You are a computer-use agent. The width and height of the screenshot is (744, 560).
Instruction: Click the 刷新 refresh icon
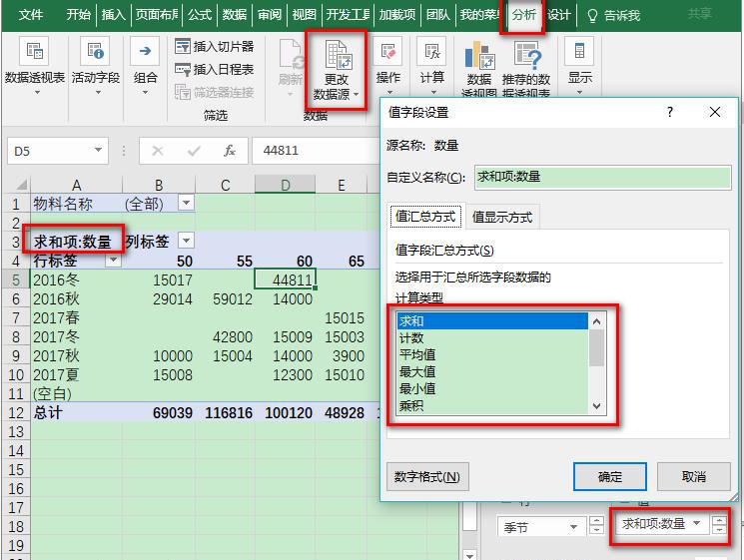(x=291, y=54)
